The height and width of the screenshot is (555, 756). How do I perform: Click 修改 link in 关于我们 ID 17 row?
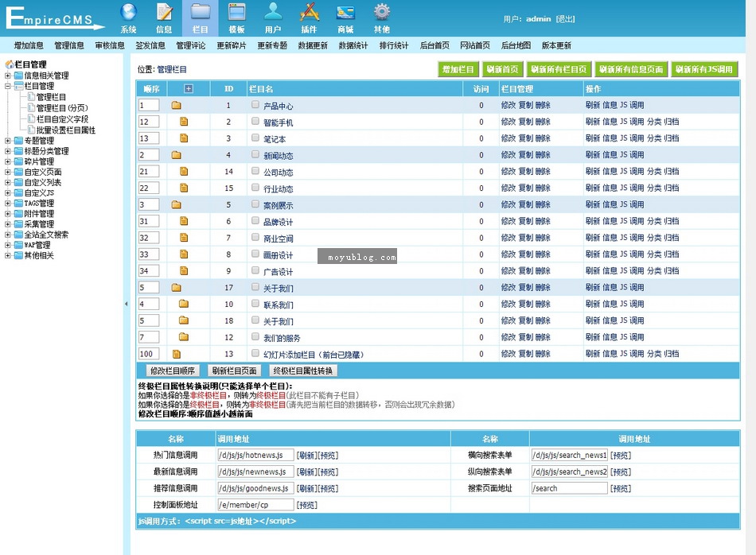(509, 287)
